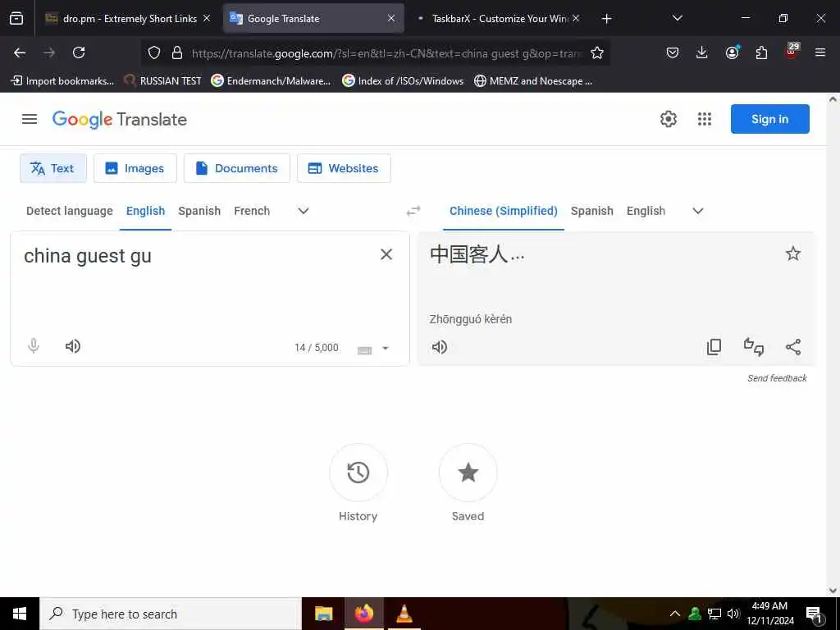
Task: List all tabs dropdown arrow
Action: (x=677, y=18)
